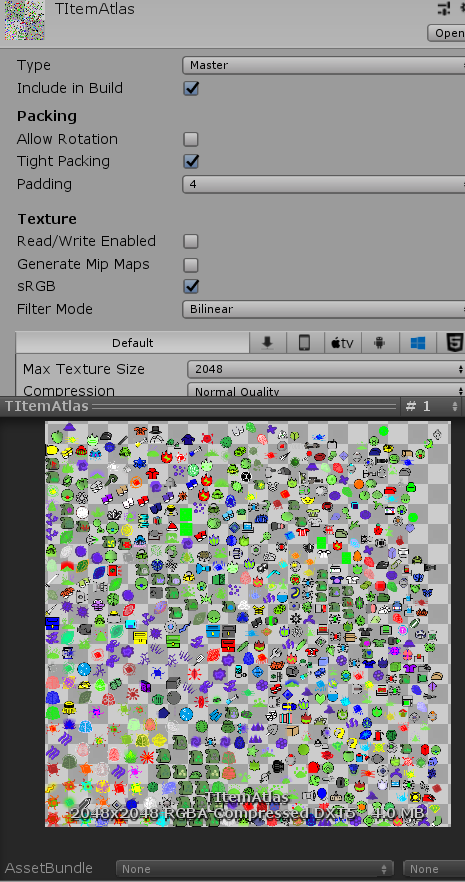Select the Windows Store platform tab

pos(418,343)
